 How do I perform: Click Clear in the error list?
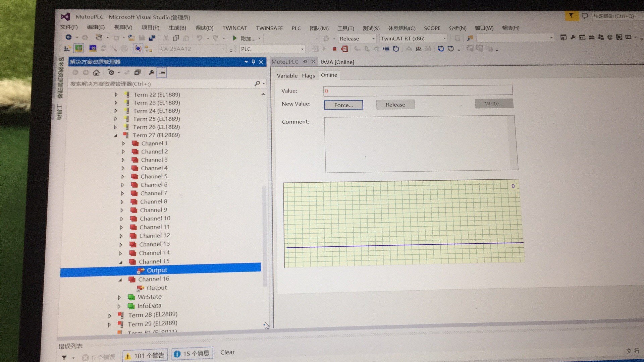[x=227, y=352]
